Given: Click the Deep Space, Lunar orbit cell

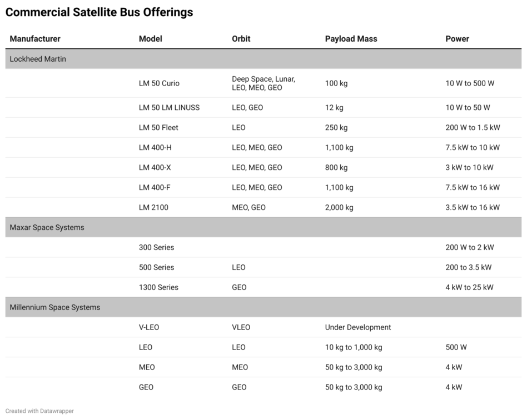Looking at the screenshot, I should (x=263, y=83).
